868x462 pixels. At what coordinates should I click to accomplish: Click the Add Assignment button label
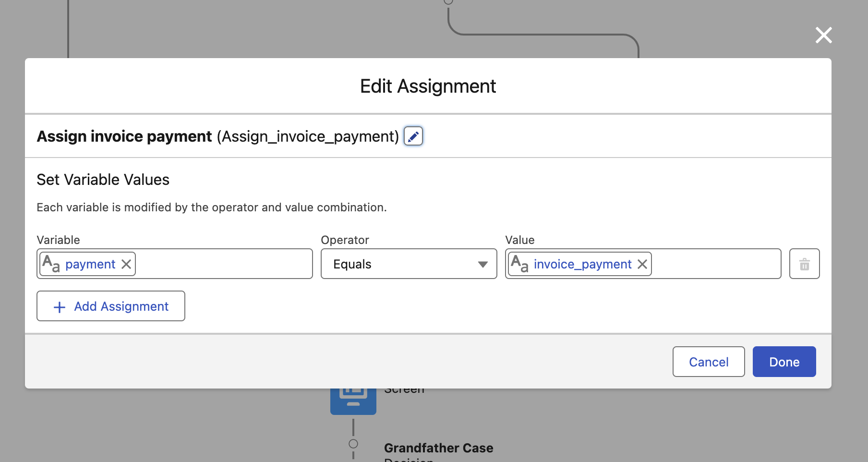coord(121,306)
